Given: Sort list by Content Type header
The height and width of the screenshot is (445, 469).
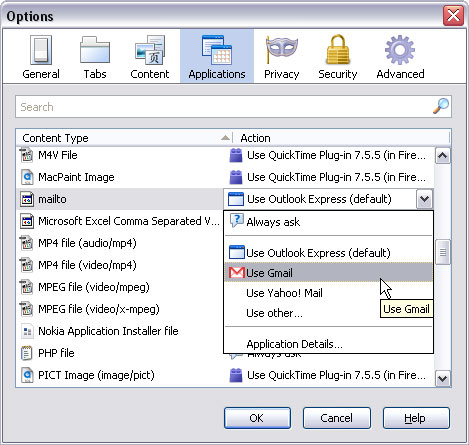Looking at the screenshot, I should point(124,138).
